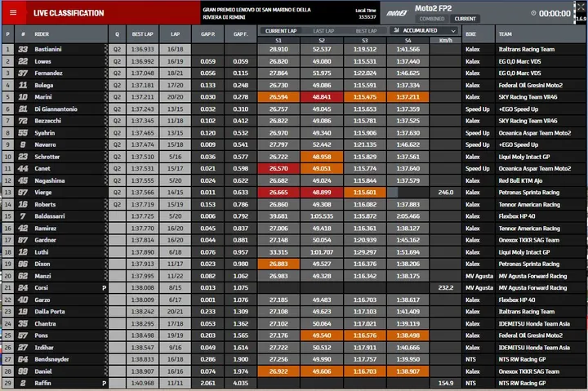Click the dotted handle in Navarro's row
This screenshot has height=391, width=588.
click(x=105, y=144)
